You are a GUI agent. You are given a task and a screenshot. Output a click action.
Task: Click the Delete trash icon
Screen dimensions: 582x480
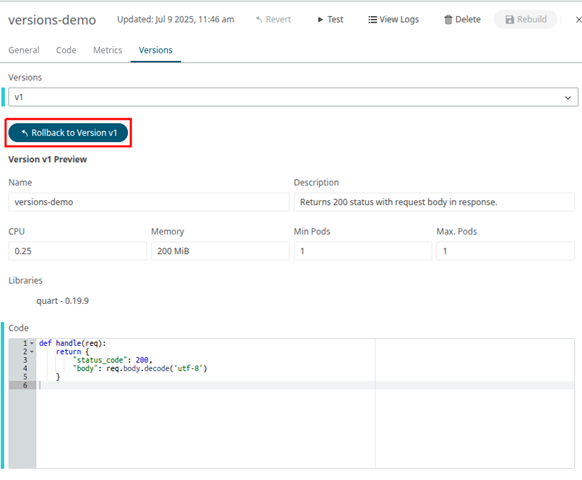[448, 20]
